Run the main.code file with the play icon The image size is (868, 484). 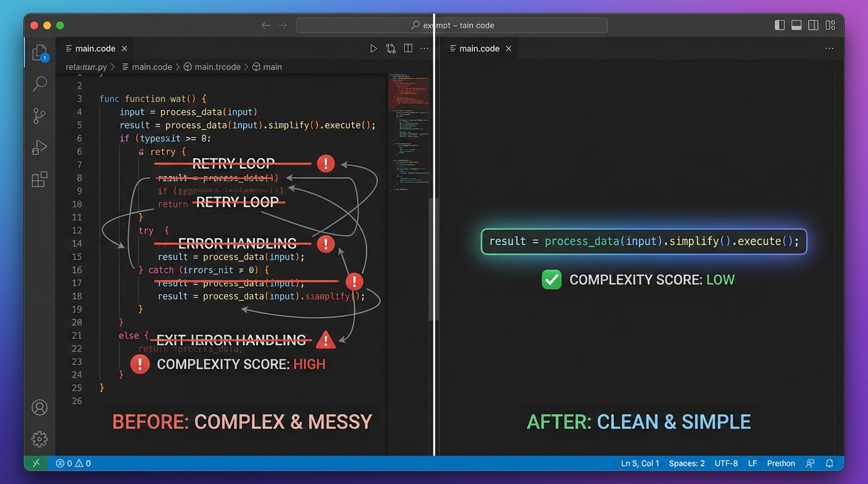pyautogui.click(x=373, y=48)
